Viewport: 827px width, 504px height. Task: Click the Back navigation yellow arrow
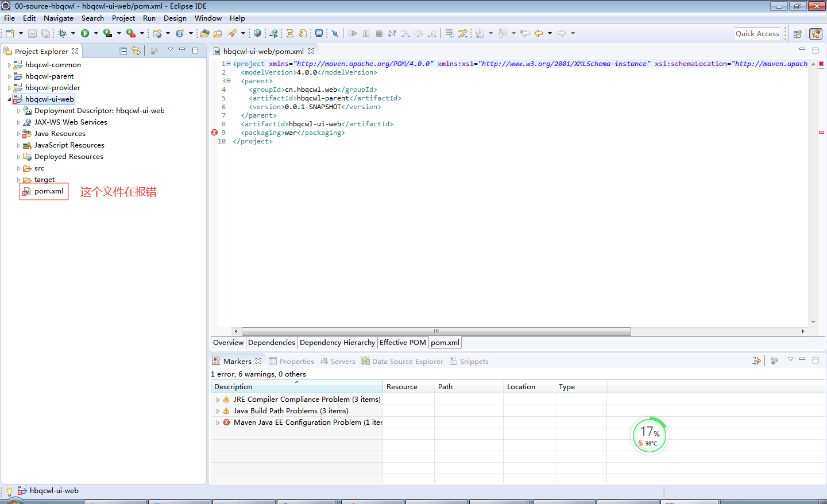coord(539,33)
